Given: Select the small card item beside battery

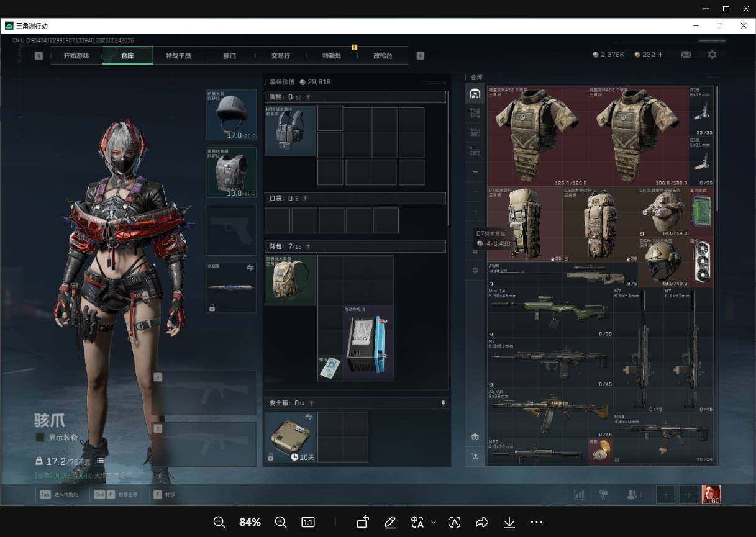Looking at the screenshot, I should (330, 368).
